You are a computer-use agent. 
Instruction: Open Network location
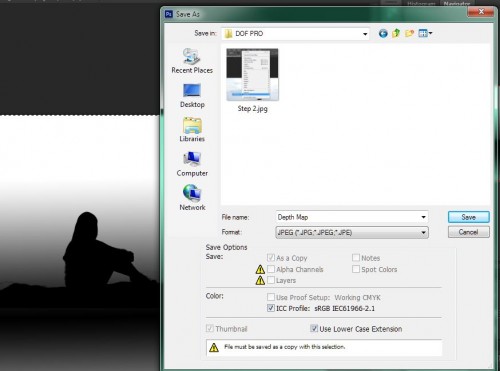[192, 198]
